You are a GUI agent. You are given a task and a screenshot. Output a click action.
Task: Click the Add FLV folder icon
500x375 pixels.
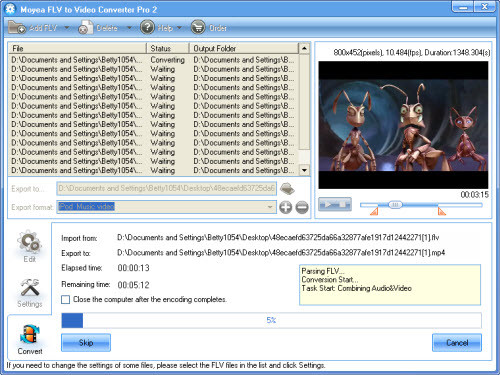[x=17, y=28]
